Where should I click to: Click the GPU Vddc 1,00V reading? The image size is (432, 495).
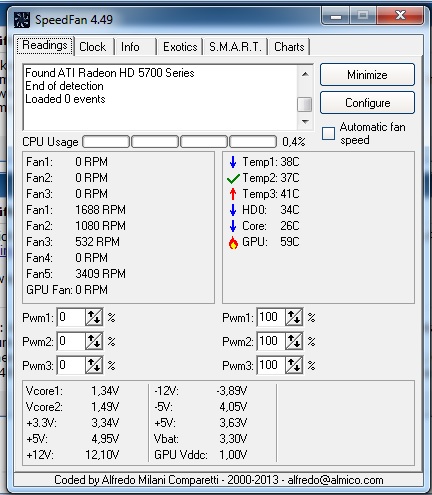click(200, 455)
